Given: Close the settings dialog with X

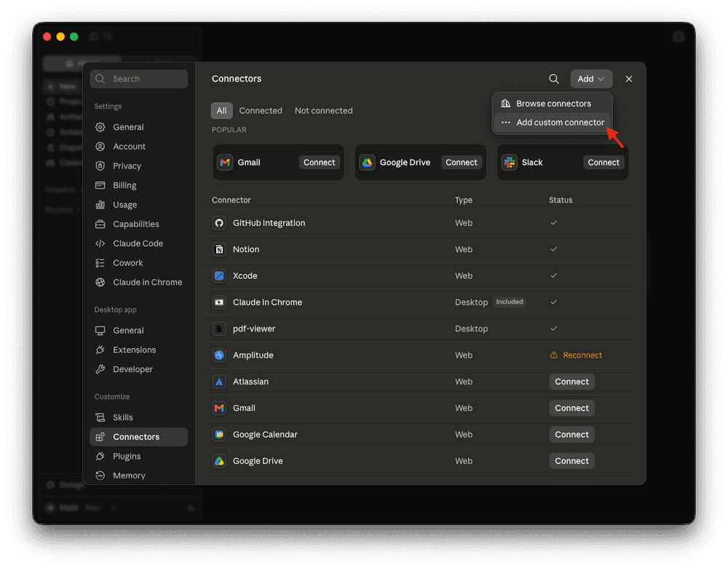Looking at the screenshot, I should (x=629, y=79).
